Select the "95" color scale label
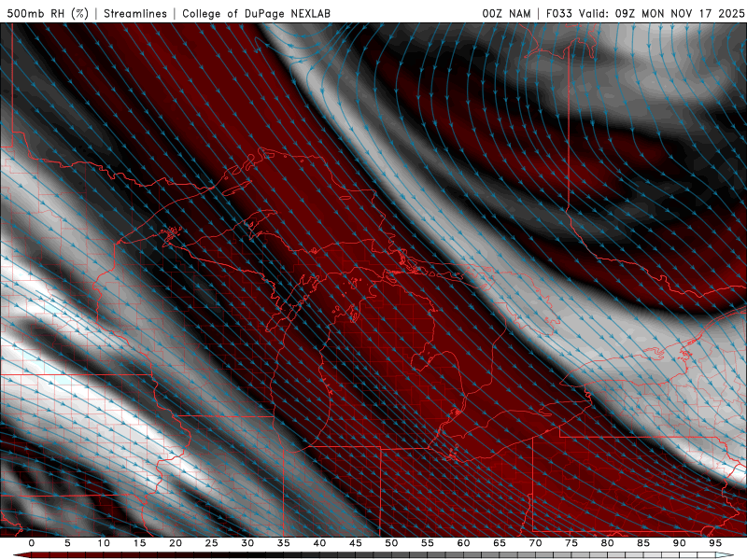 (715, 543)
